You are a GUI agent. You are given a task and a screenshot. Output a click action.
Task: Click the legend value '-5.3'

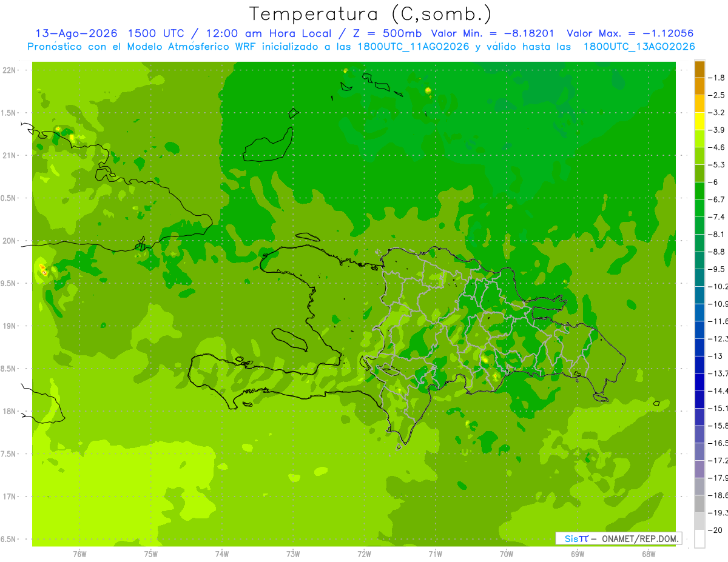716,165
